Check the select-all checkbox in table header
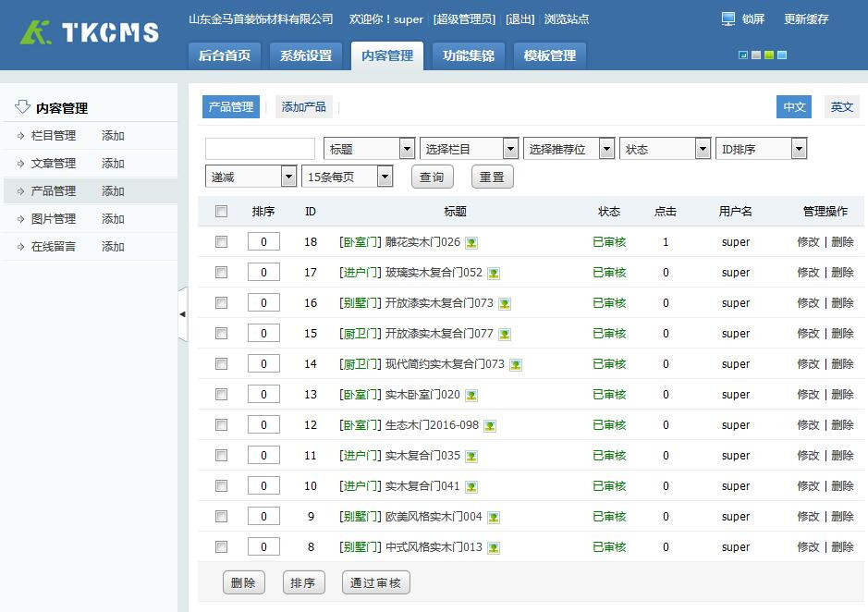 point(221,212)
